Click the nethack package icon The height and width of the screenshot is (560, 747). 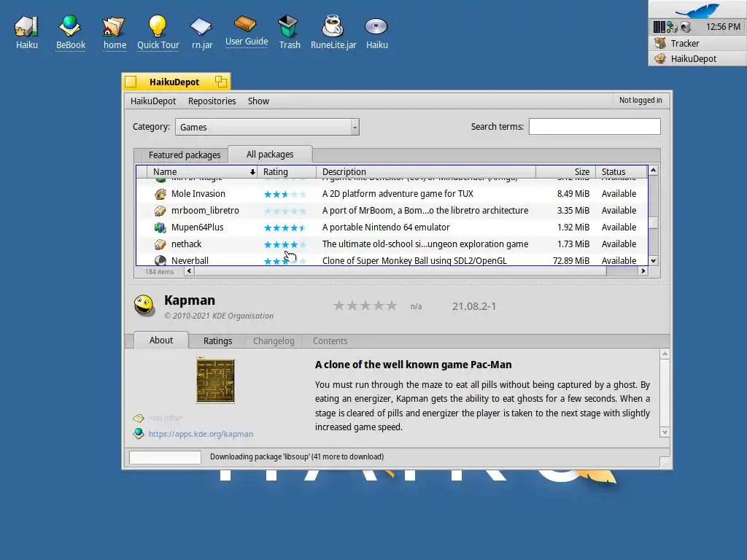160,244
